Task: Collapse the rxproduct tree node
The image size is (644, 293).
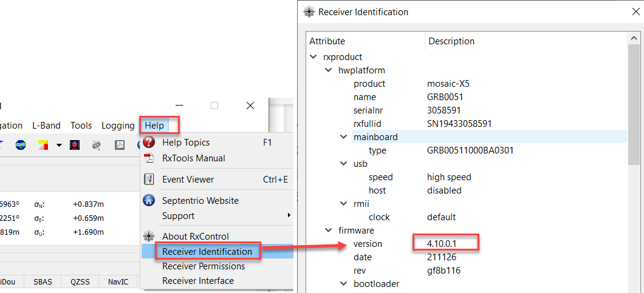Action: tap(313, 56)
